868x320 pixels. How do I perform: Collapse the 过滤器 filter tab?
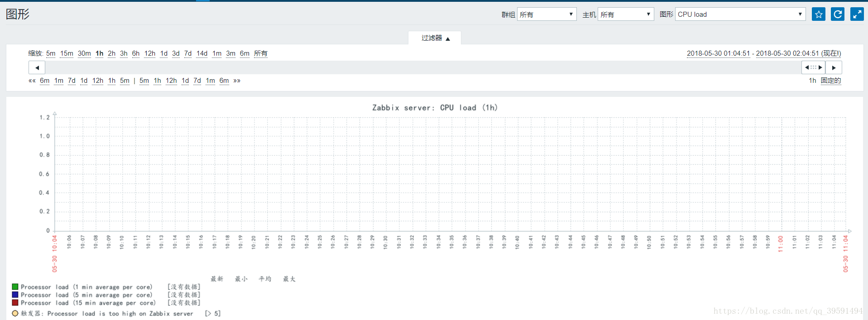(435, 38)
